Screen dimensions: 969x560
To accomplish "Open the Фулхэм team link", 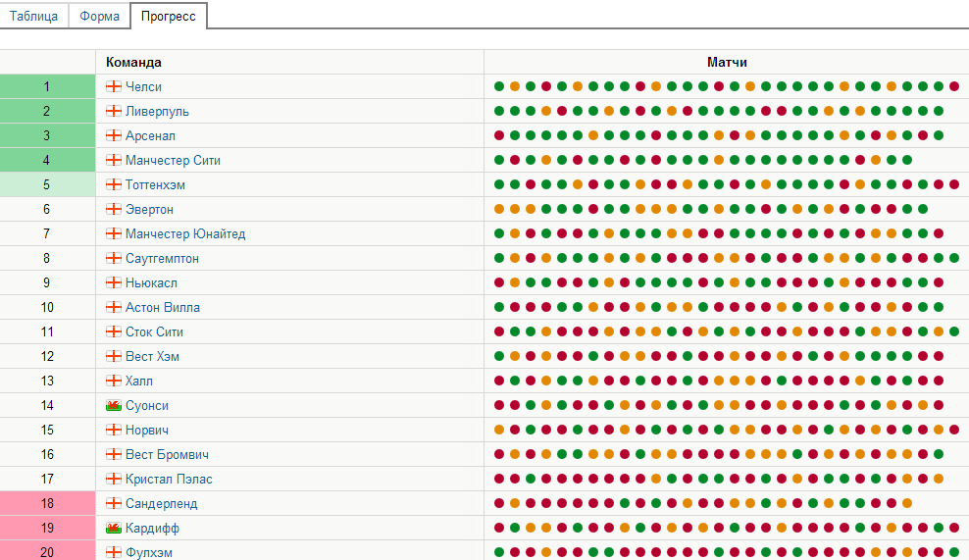I will 148,552.
